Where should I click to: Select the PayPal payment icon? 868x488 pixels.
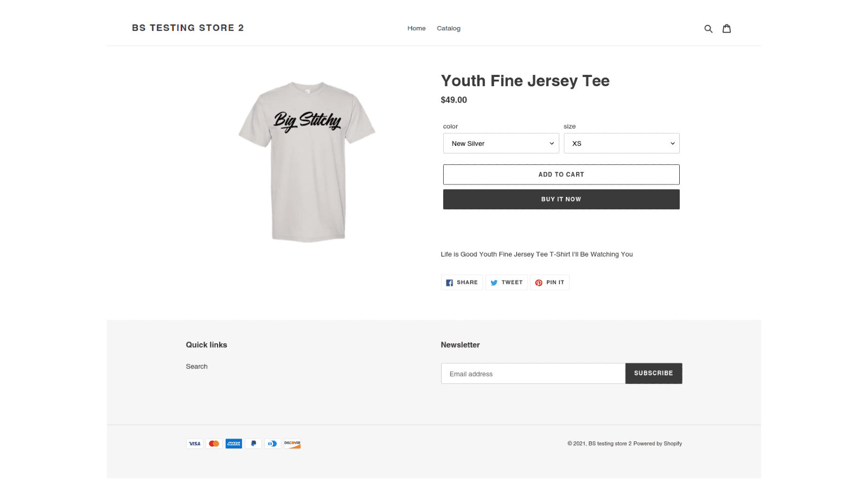[253, 443]
